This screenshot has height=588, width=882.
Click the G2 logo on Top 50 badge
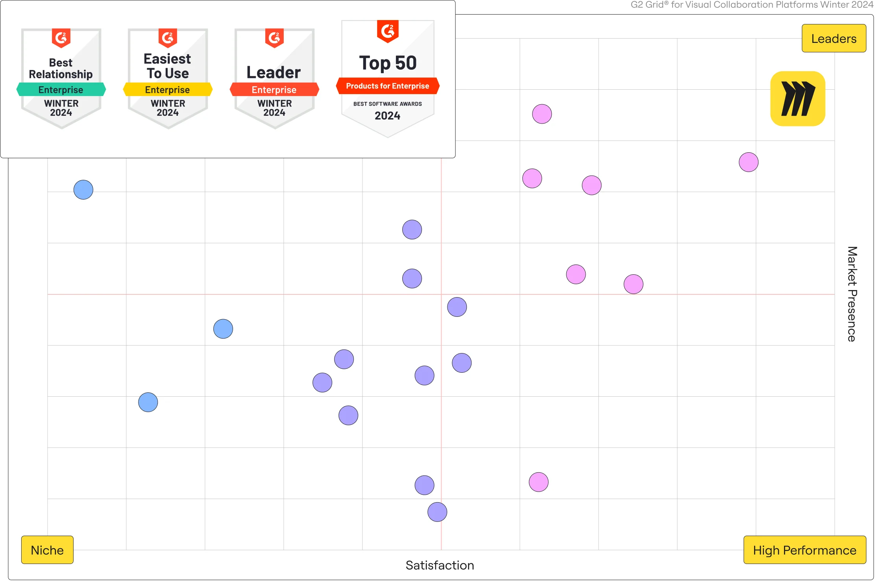tap(388, 31)
